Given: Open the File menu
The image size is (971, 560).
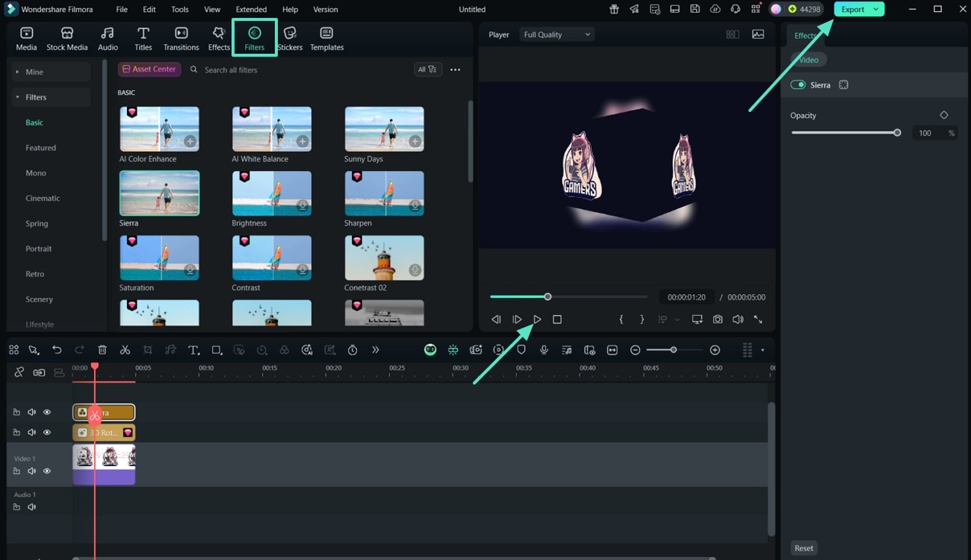Looking at the screenshot, I should click(x=122, y=10).
